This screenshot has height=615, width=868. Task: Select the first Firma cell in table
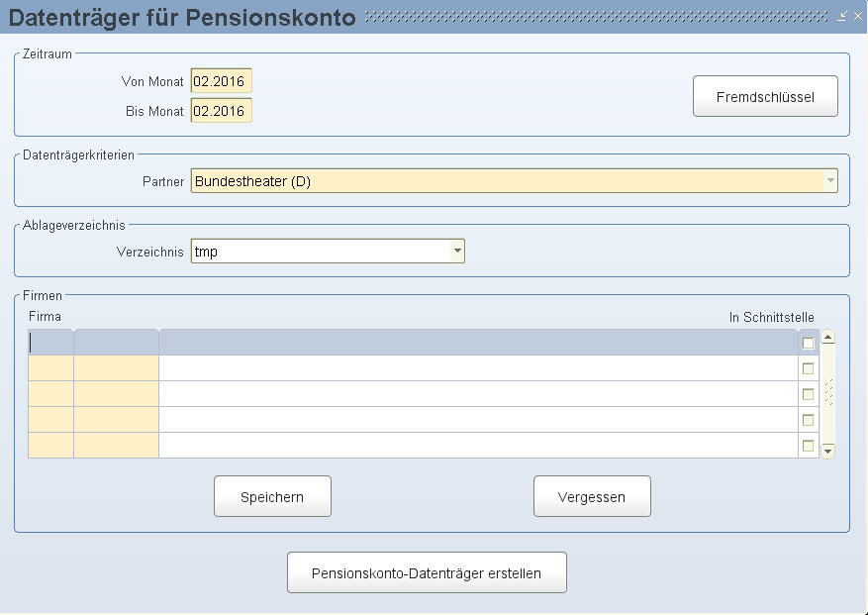(x=50, y=343)
